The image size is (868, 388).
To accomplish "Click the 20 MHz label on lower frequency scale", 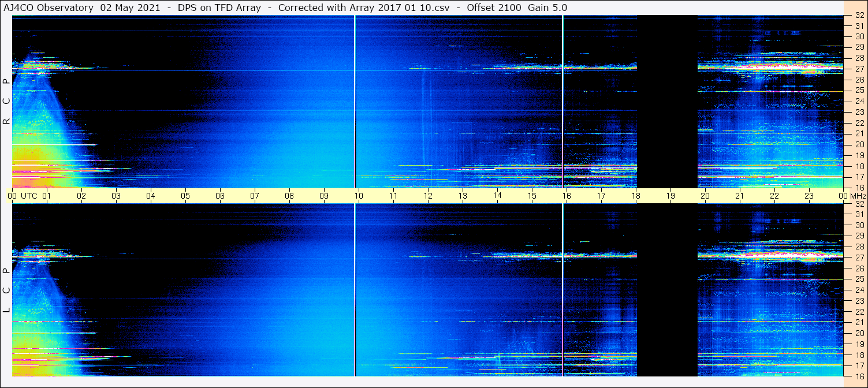I will [859, 333].
